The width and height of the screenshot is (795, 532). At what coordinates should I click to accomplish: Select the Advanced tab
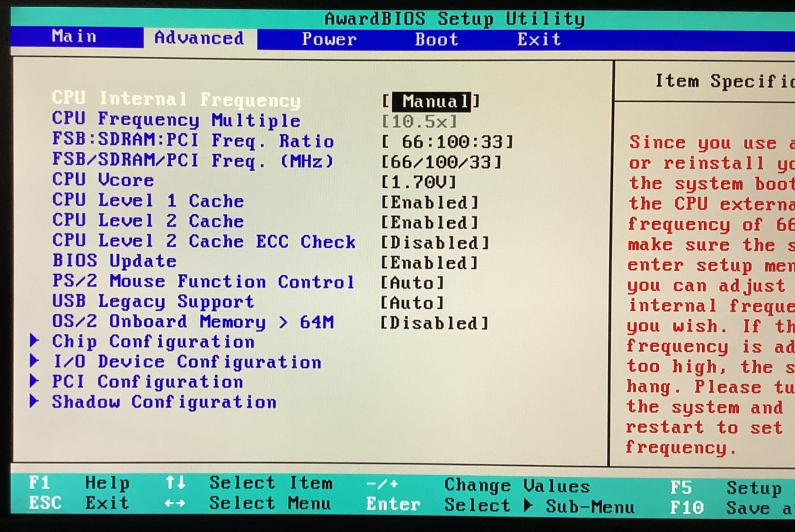click(199, 38)
